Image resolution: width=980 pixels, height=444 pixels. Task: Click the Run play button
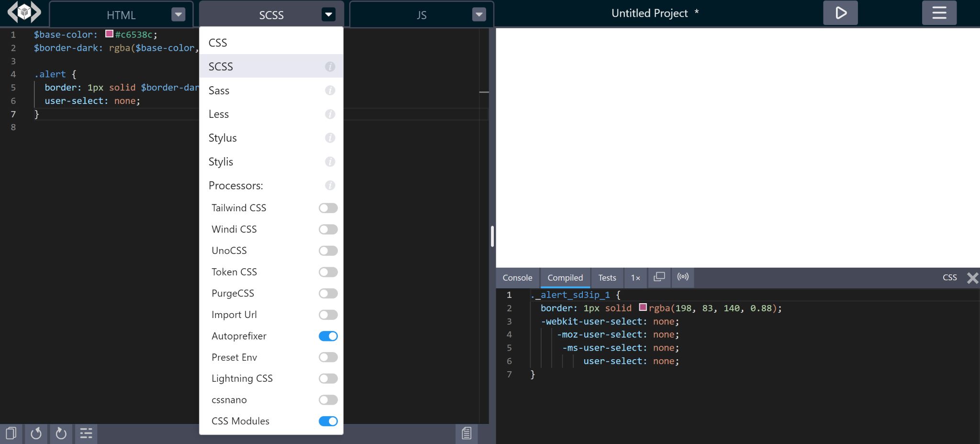pyautogui.click(x=840, y=13)
